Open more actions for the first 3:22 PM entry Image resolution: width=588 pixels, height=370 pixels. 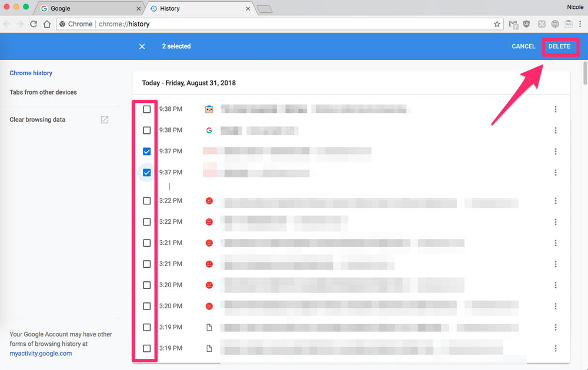click(x=556, y=201)
